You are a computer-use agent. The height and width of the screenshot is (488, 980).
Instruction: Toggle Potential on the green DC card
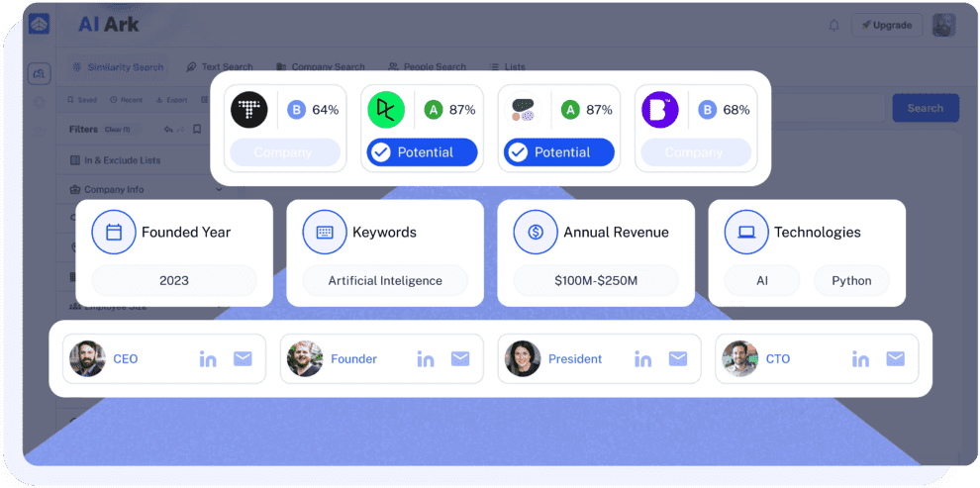[422, 152]
